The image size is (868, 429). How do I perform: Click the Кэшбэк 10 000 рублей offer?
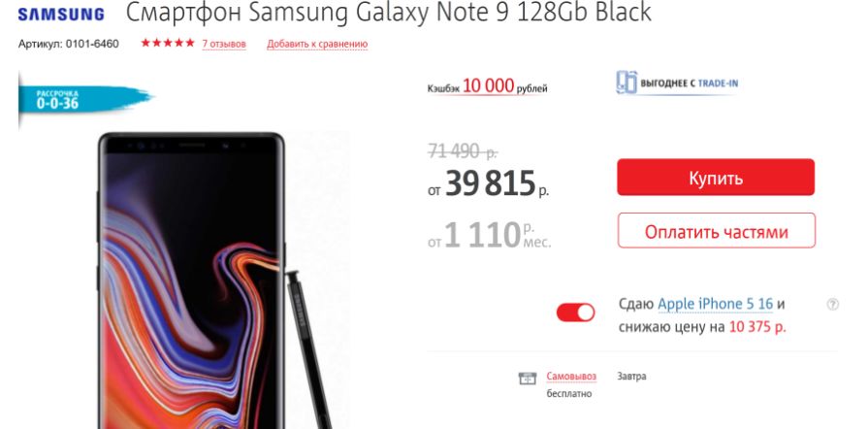tap(487, 86)
